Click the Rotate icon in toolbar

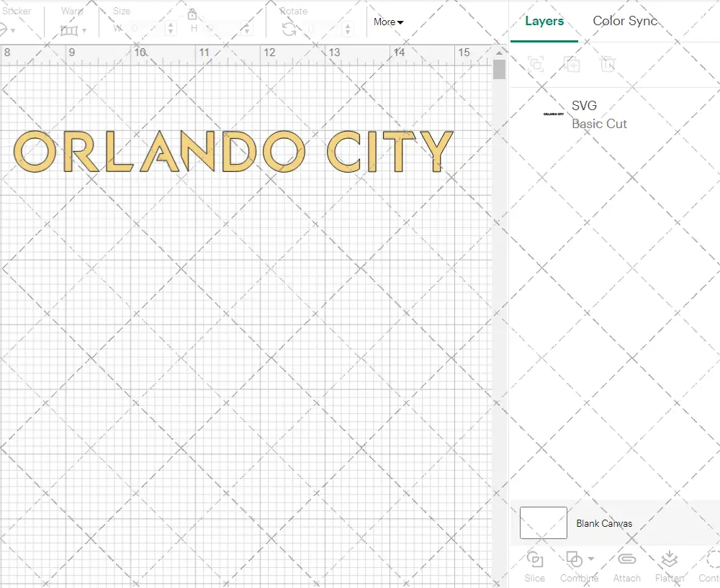coord(289,29)
